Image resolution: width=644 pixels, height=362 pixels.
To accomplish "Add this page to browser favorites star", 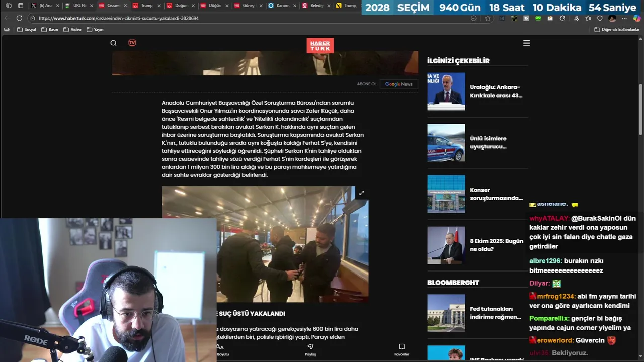I will 488,18.
